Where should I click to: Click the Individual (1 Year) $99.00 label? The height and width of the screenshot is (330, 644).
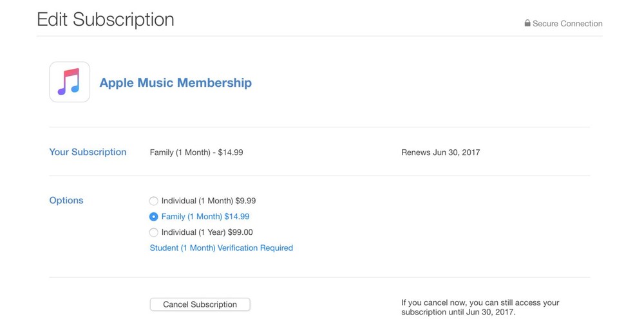(x=207, y=232)
